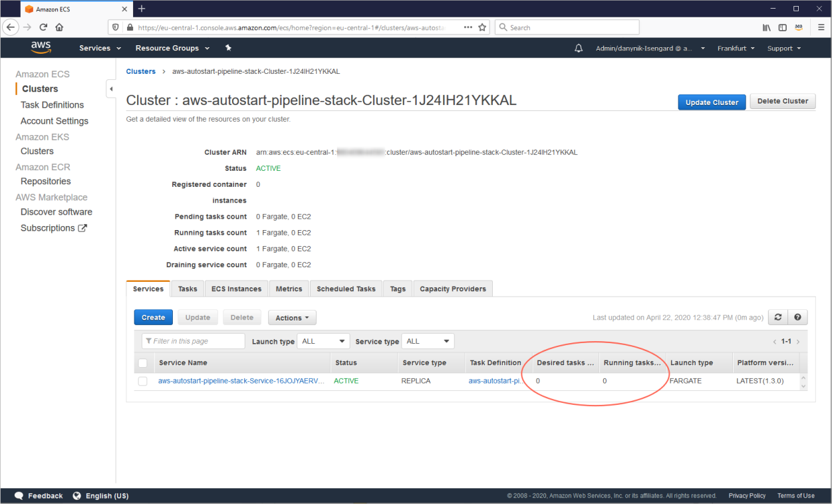The width and height of the screenshot is (832, 504).
Task: Open the Actions dropdown
Action: pyautogui.click(x=292, y=318)
